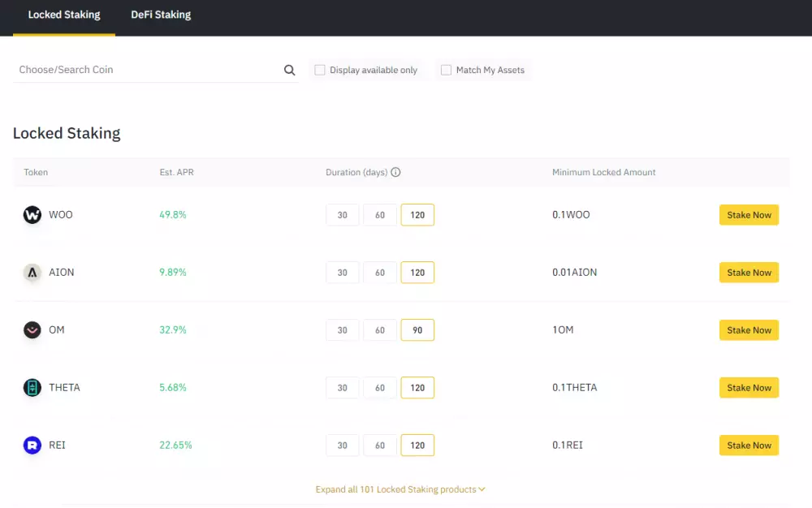Expand all 101 Locked Staking products
Image resolution: width=812 pixels, height=508 pixels.
pos(400,489)
